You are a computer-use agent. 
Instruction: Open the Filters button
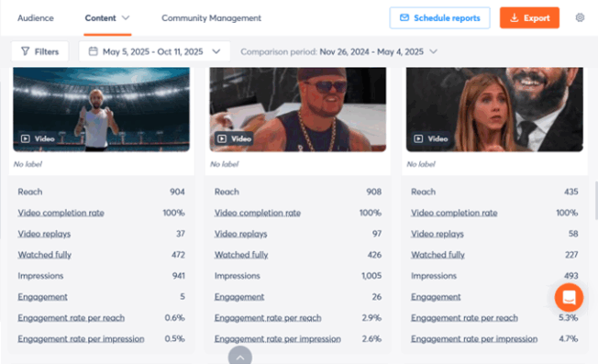40,51
